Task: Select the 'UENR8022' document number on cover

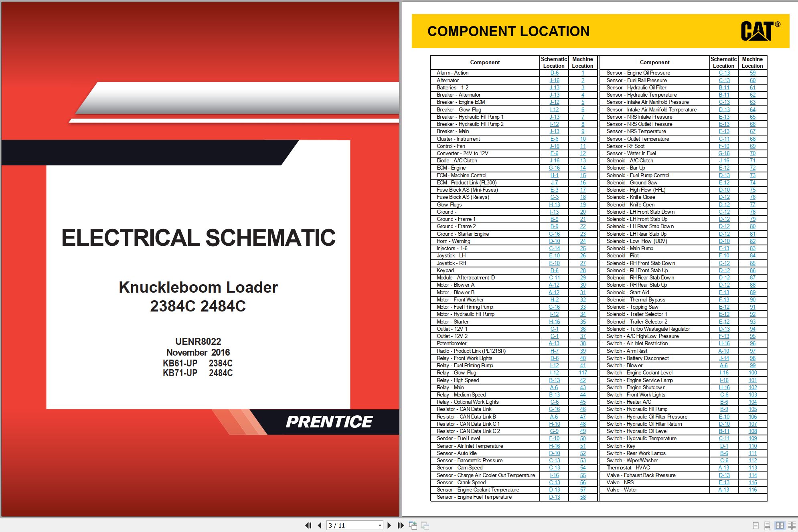Action: 198,342
